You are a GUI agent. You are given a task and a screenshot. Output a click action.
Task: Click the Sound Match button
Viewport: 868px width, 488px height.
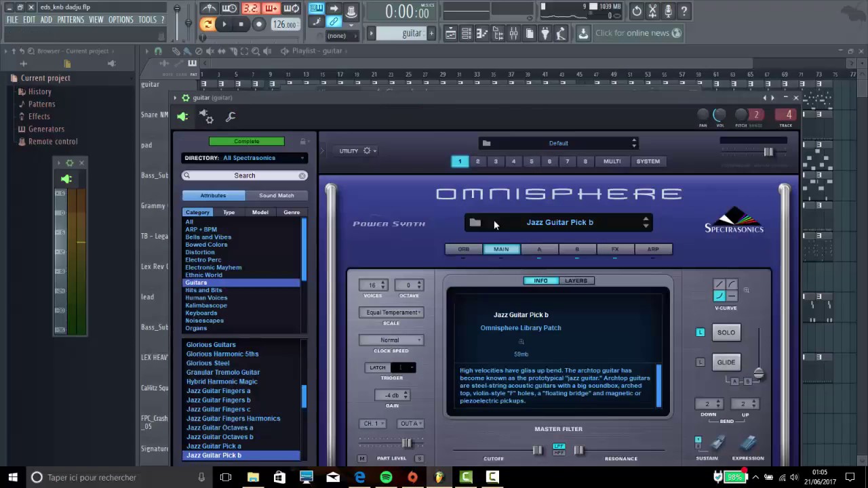tap(277, 195)
